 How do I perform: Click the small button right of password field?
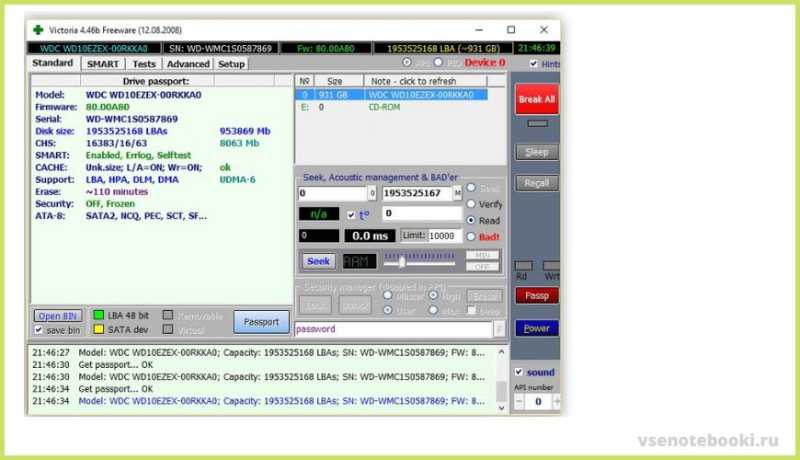click(x=499, y=329)
